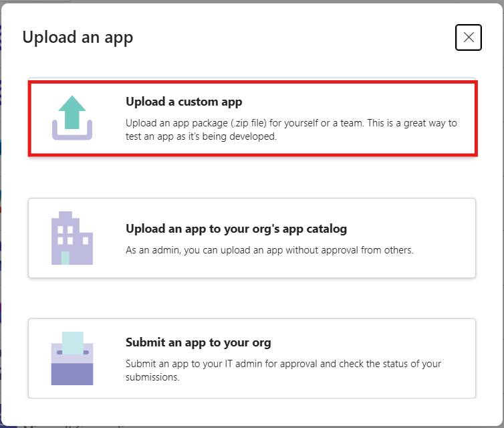Click the upload arrow icon
The height and width of the screenshot is (428, 504).
click(72, 118)
